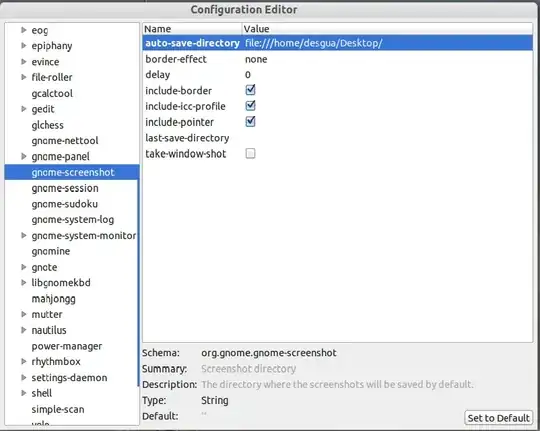Image resolution: width=540 pixels, height=431 pixels.
Task: Select the gedit label in tree
Action: point(43,109)
